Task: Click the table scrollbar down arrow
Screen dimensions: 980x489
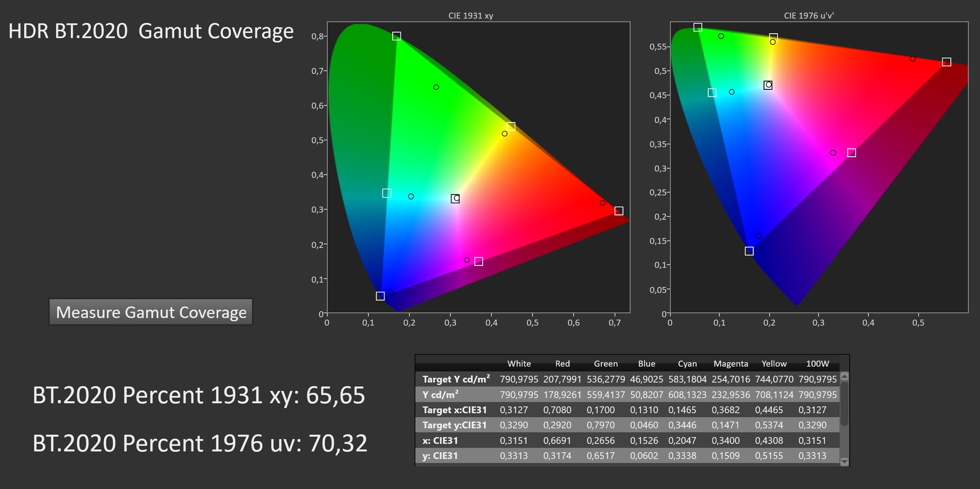Action: (x=844, y=461)
